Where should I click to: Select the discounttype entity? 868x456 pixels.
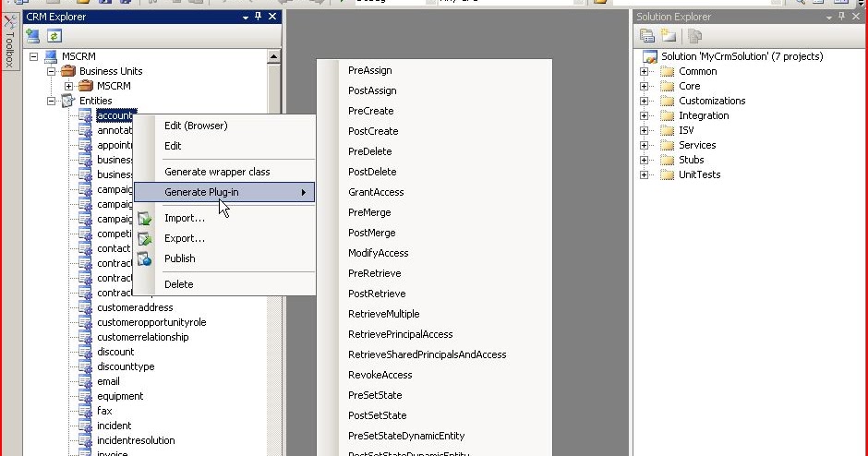pyautogui.click(x=126, y=366)
